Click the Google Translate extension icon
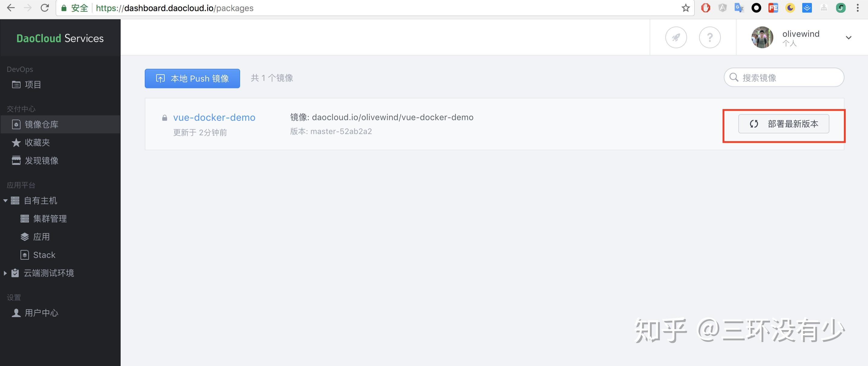The height and width of the screenshot is (366, 868). click(739, 8)
